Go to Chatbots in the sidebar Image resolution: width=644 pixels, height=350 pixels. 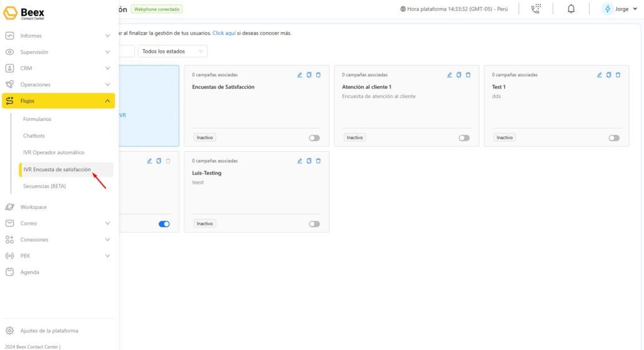click(34, 136)
